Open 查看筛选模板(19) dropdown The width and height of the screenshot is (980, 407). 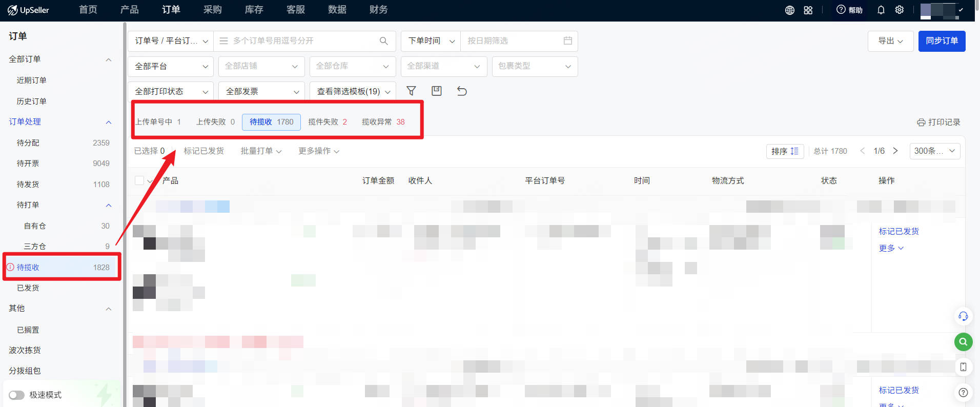pos(353,91)
